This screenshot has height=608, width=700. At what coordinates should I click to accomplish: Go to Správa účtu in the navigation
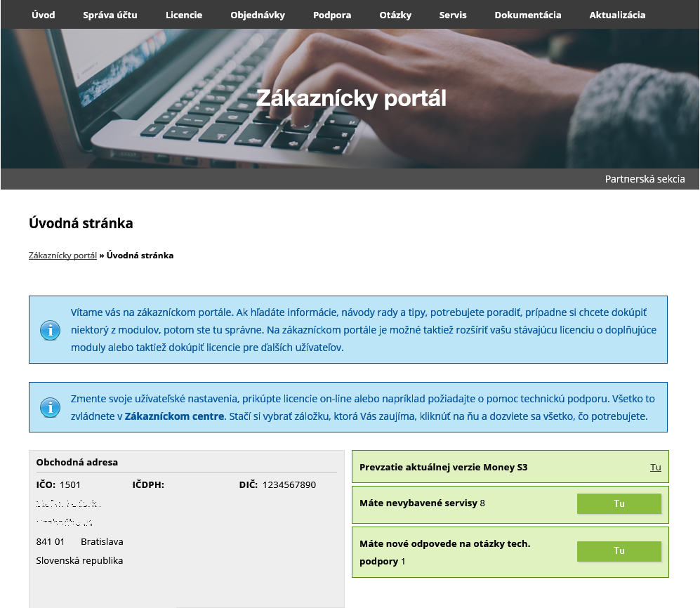110,15
